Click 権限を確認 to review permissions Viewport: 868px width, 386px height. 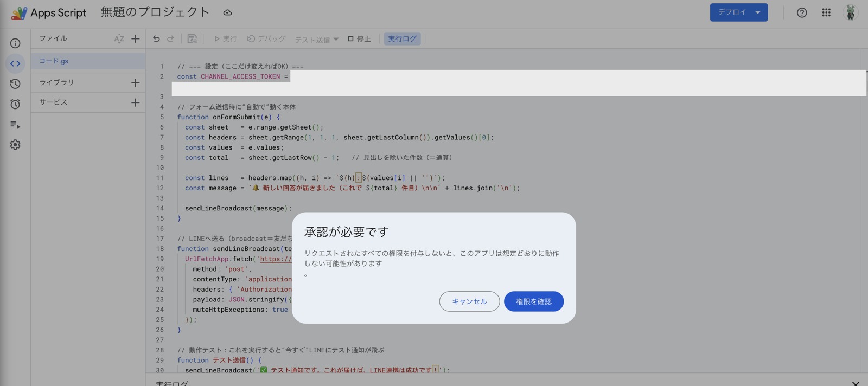[x=534, y=301]
